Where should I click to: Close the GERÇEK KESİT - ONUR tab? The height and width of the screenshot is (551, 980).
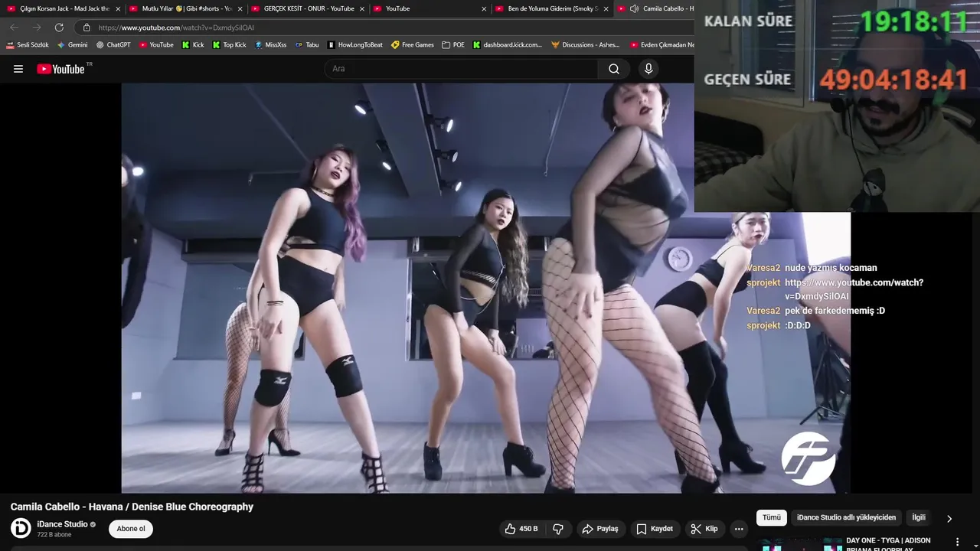pos(362,8)
